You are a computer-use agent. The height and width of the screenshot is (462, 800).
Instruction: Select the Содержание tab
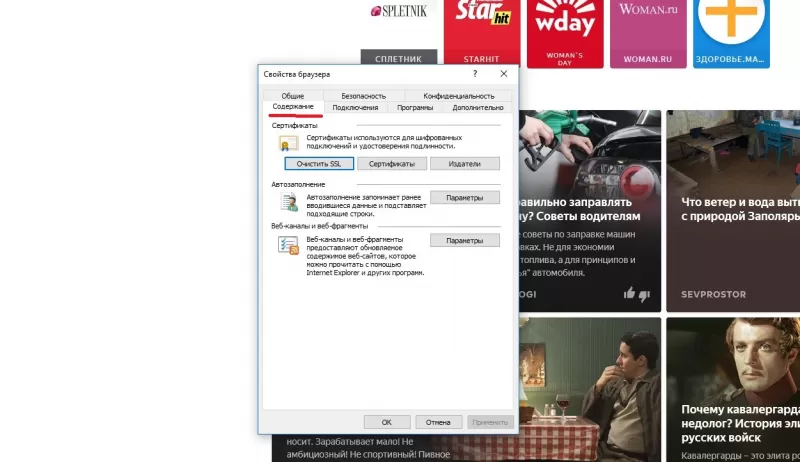coord(293,107)
